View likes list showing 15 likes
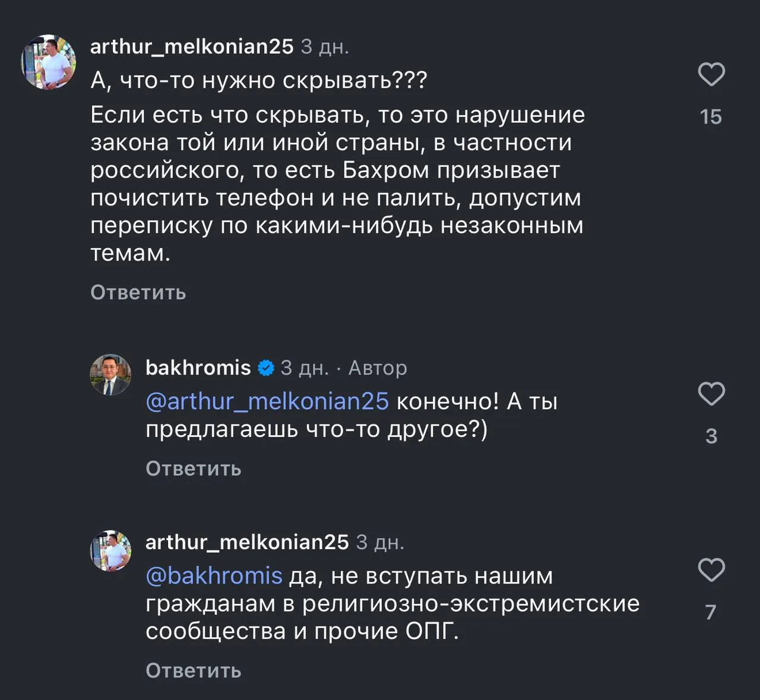This screenshot has height=700, width=760. [x=711, y=117]
